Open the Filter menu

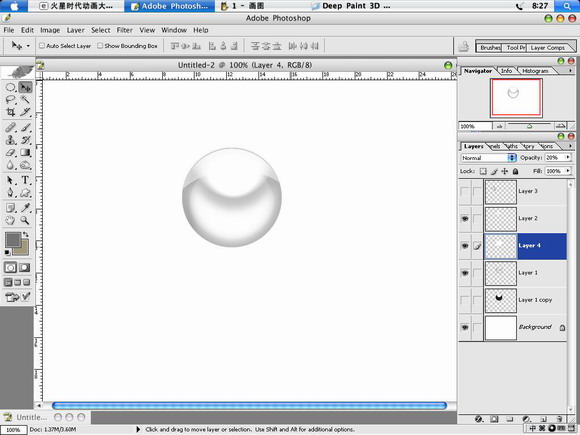(125, 30)
